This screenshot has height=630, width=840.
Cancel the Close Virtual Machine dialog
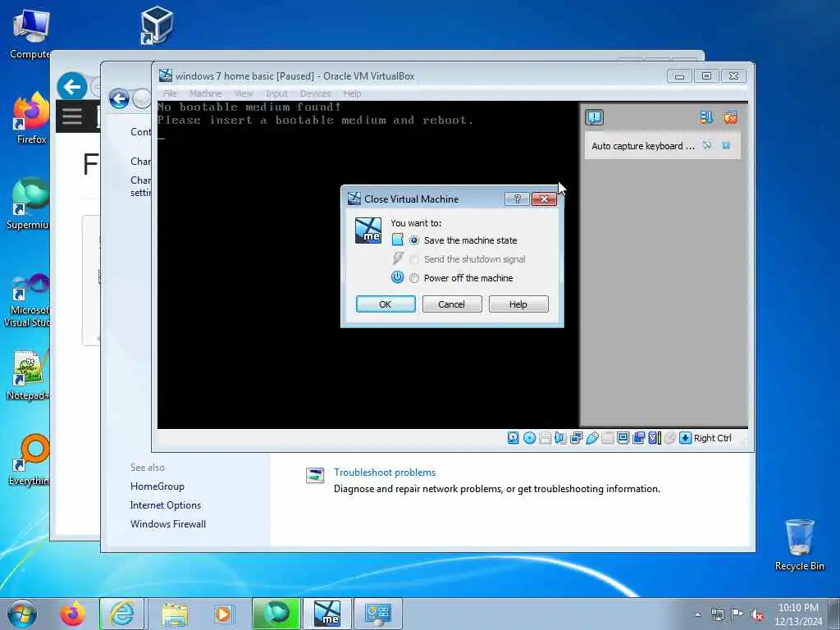(x=452, y=304)
